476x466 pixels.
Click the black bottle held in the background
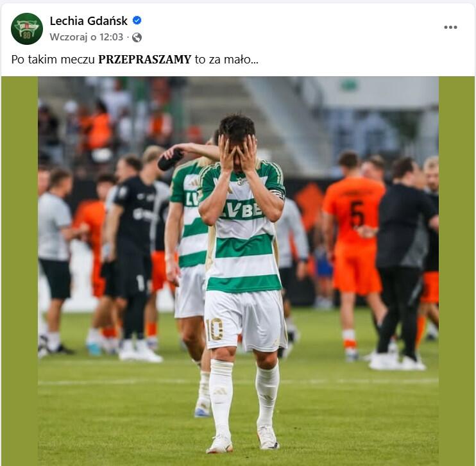pyautogui.click(x=170, y=160)
